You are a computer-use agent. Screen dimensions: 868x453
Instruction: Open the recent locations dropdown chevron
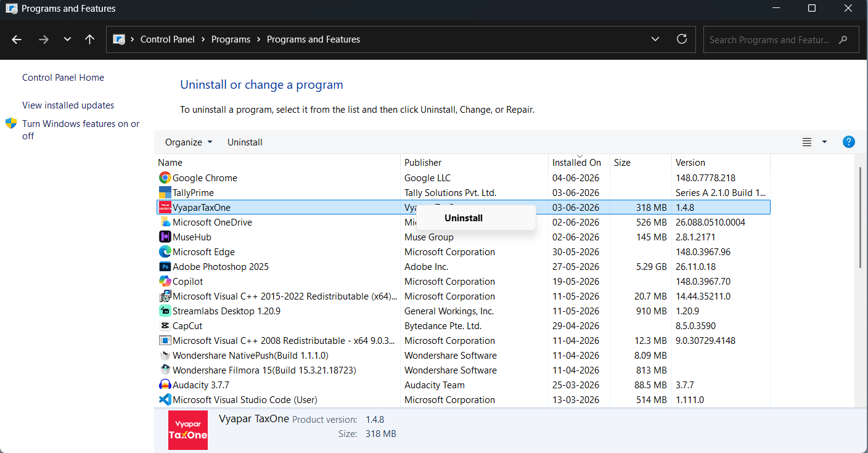pos(67,39)
